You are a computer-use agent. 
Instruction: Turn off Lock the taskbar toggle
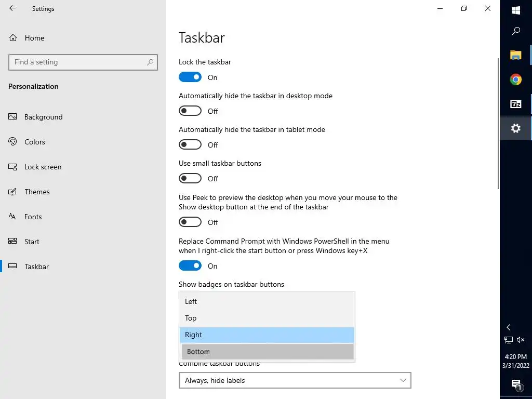190,77
